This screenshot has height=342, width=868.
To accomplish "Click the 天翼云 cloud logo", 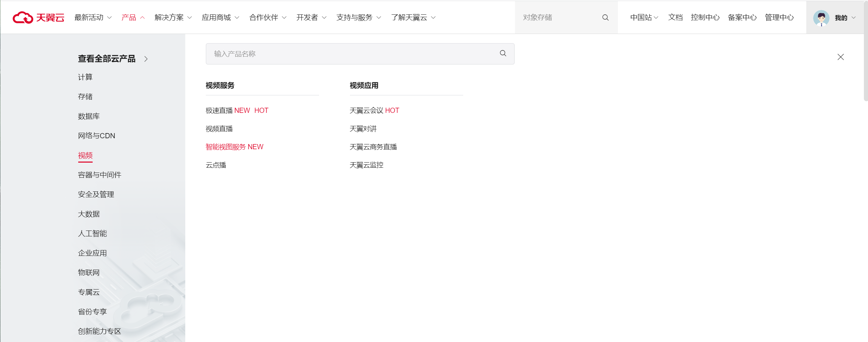I will [x=38, y=17].
